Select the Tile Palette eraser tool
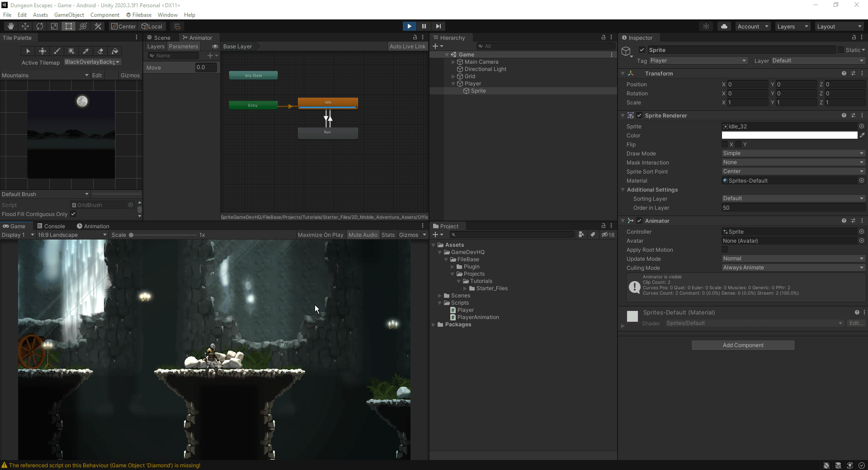The width and height of the screenshot is (868, 470). click(100, 51)
